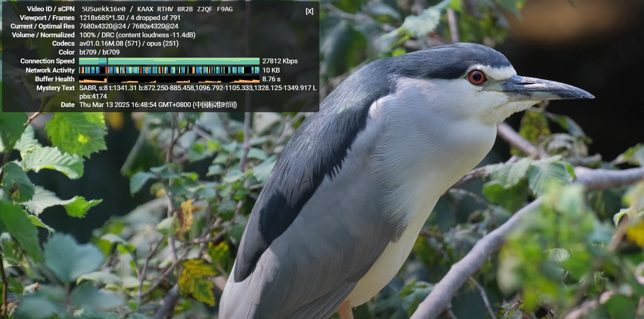644x319 pixels.
Task: Click the Network Activity graph
Action: click(x=169, y=70)
